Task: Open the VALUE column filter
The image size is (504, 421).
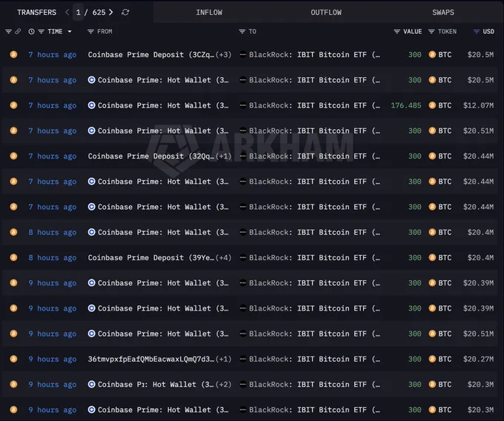Action: click(397, 31)
